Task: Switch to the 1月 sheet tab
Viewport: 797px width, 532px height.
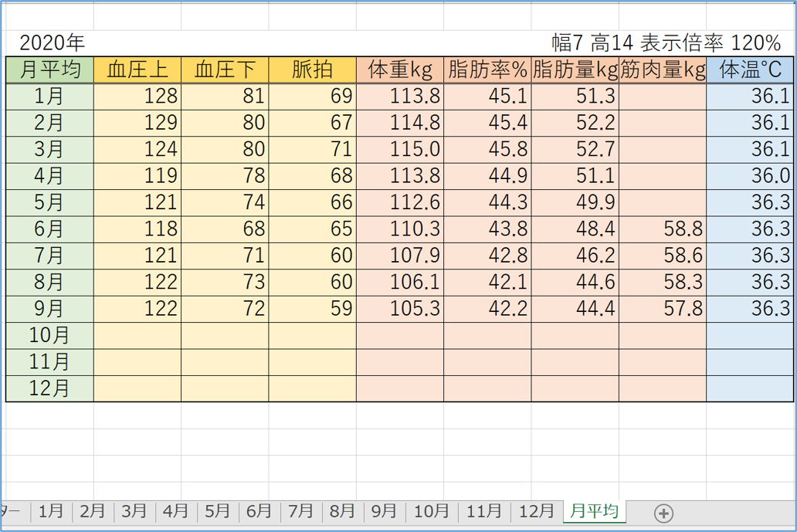Action: [51, 511]
